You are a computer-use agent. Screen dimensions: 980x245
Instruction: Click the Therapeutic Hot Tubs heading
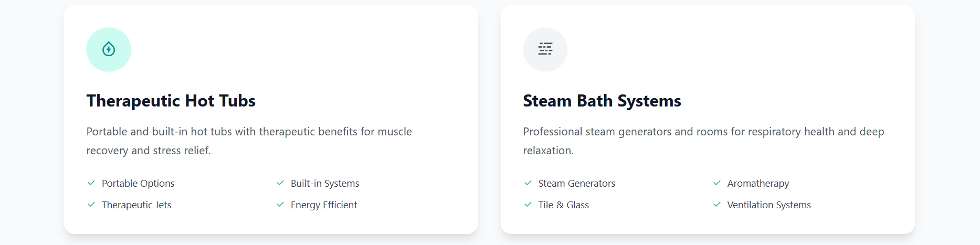click(171, 101)
